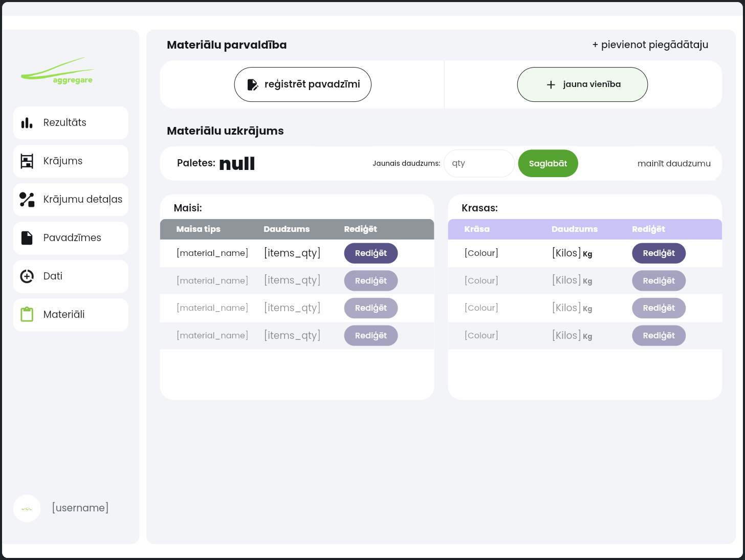Click the aggregare logo

pyautogui.click(x=57, y=71)
